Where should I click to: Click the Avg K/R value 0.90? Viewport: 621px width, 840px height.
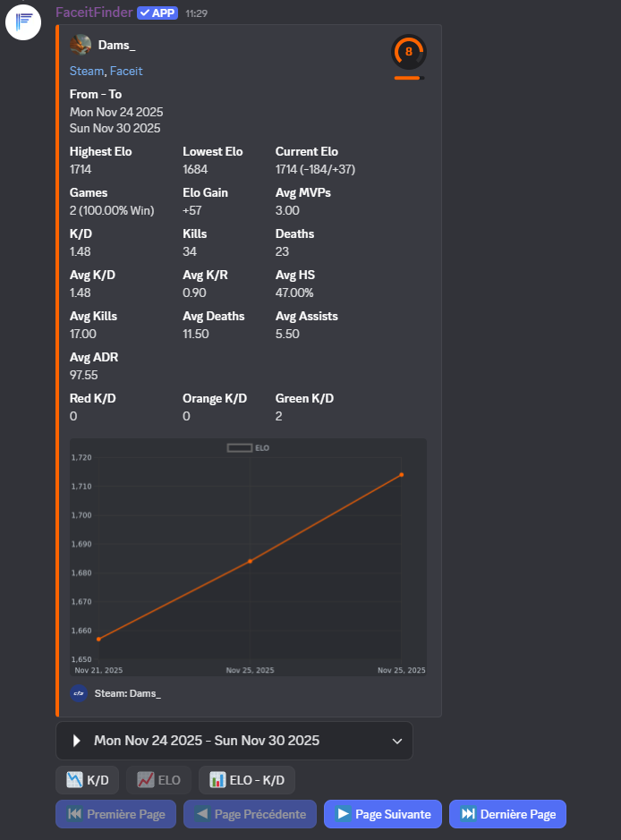(194, 293)
